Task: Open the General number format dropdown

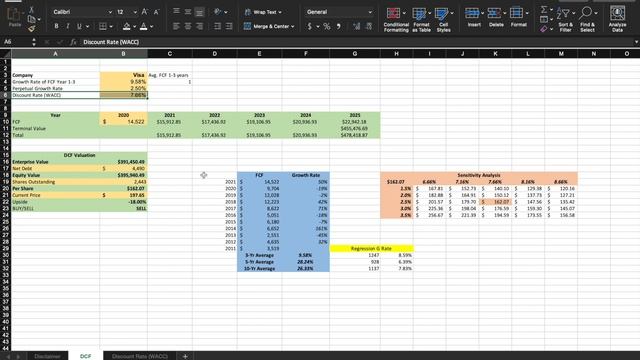Action: (x=370, y=12)
